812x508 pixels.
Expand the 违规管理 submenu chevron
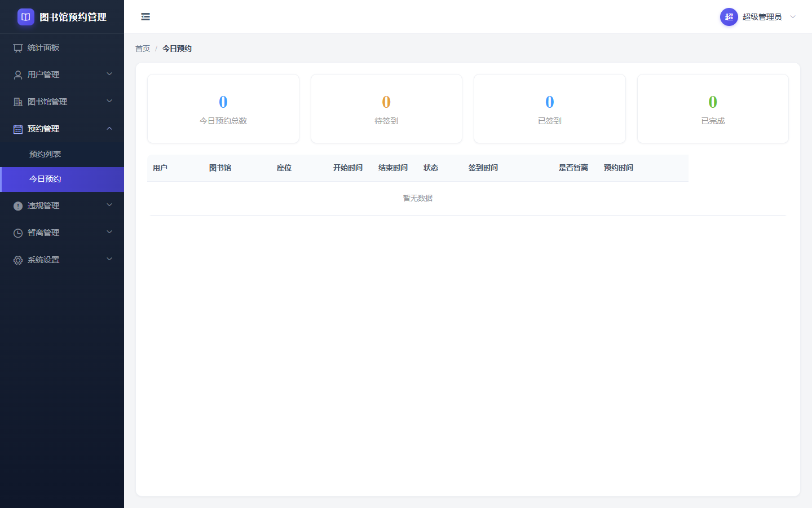point(109,205)
